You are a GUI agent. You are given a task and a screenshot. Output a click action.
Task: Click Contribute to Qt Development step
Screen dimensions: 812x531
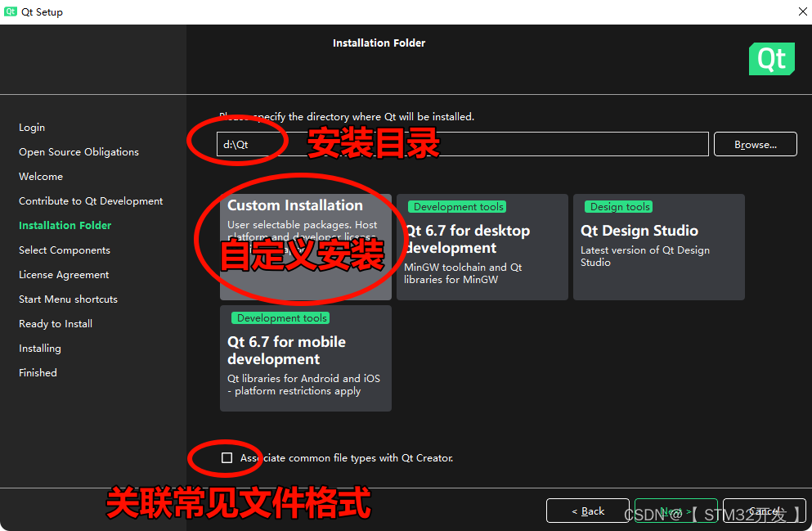(91, 201)
